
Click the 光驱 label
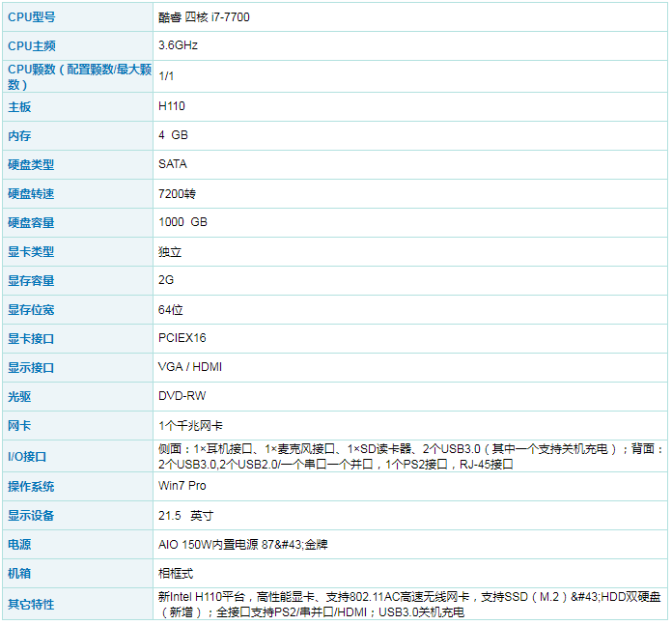(x=19, y=396)
